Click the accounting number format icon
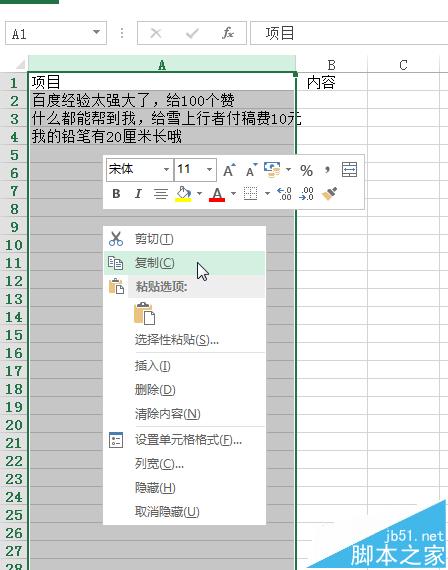The height and width of the screenshot is (570, 448). [272, 170]
